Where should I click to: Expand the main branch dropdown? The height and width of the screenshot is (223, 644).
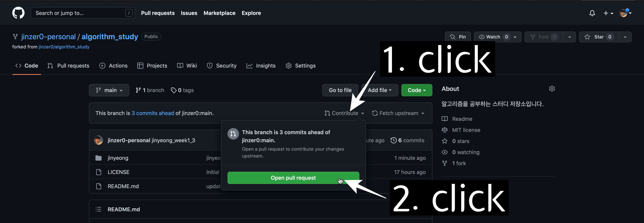click(109, 90)
